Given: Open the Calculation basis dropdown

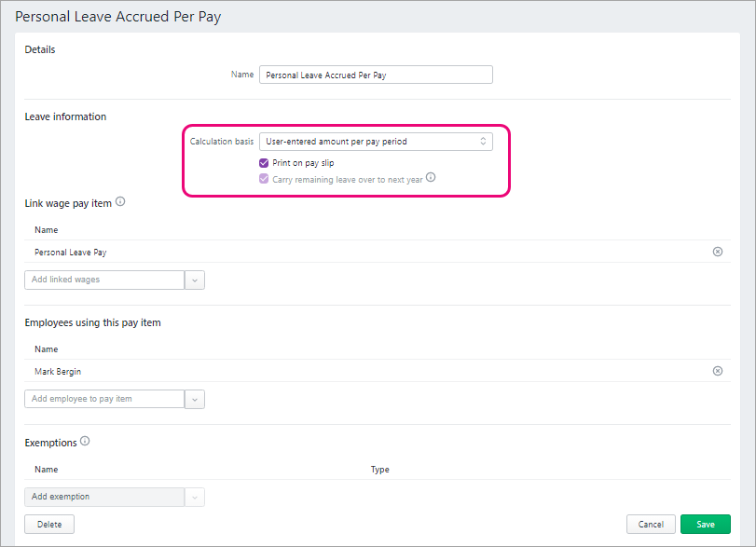Looking at the screenshot, I should (375, 142).
